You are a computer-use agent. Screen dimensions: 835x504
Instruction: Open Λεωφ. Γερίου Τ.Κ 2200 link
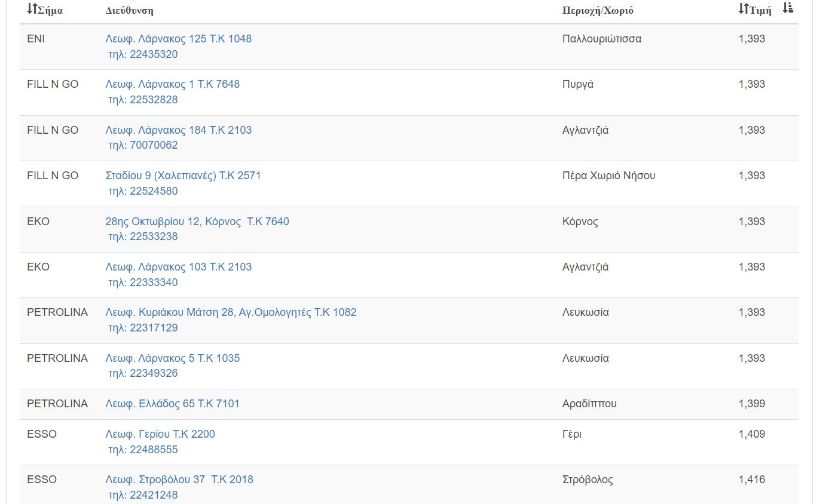point(160,434)
